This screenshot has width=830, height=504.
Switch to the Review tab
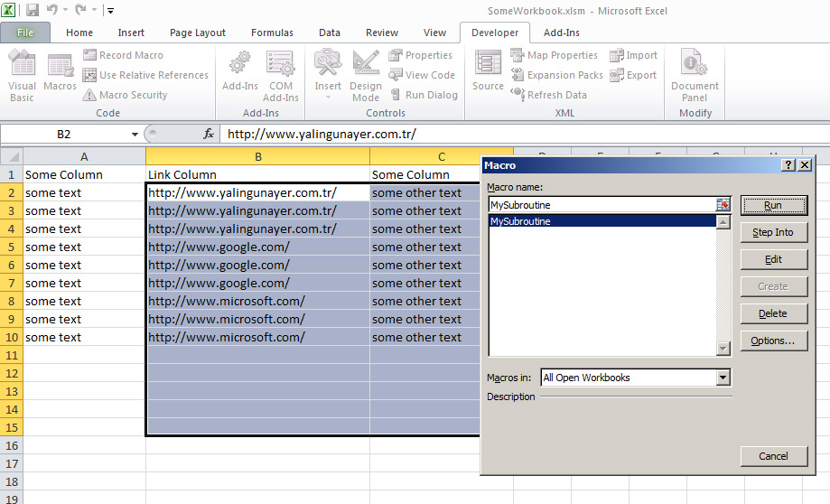[x=382, y=33]
